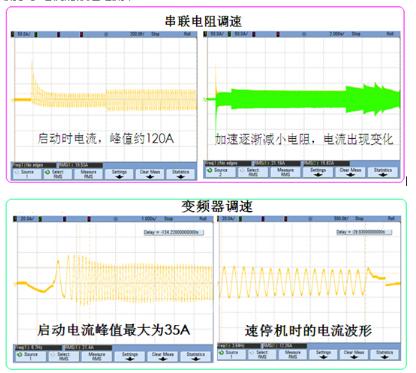Click Statistics down arrow in green waveform scope
Screen dimensions: 416x373
point(383,175)
